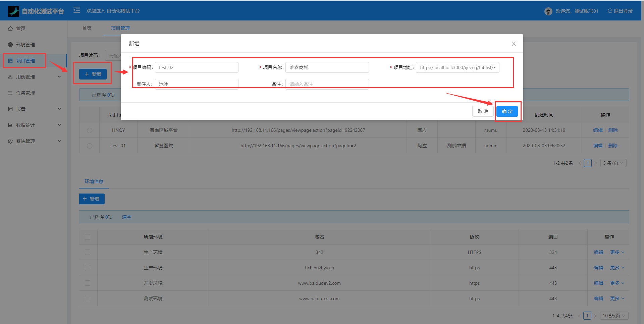
Task: Click the 数据统计 chart icon
Action: tap(10, 125)
